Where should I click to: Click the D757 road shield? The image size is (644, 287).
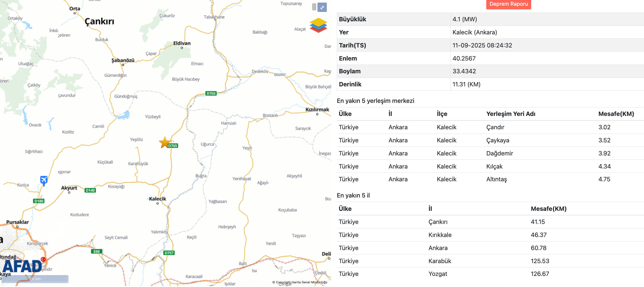pyautogui.click(x=169, y=253)
